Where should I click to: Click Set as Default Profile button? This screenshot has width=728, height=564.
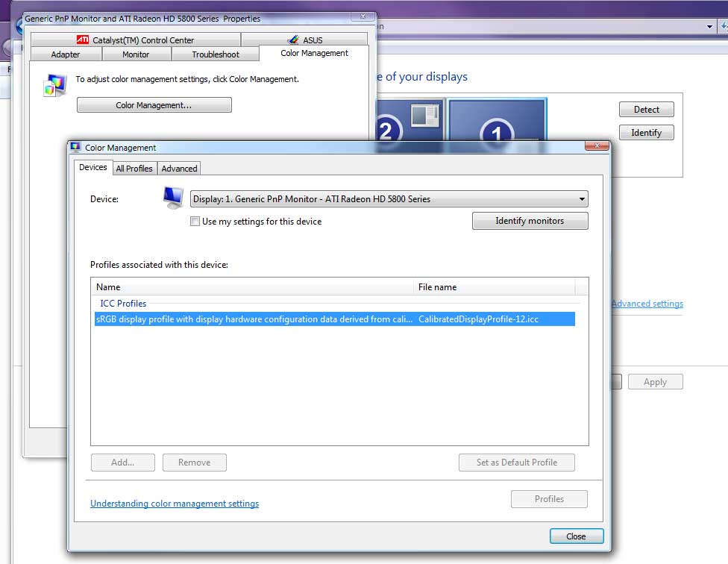coord(517,463)
